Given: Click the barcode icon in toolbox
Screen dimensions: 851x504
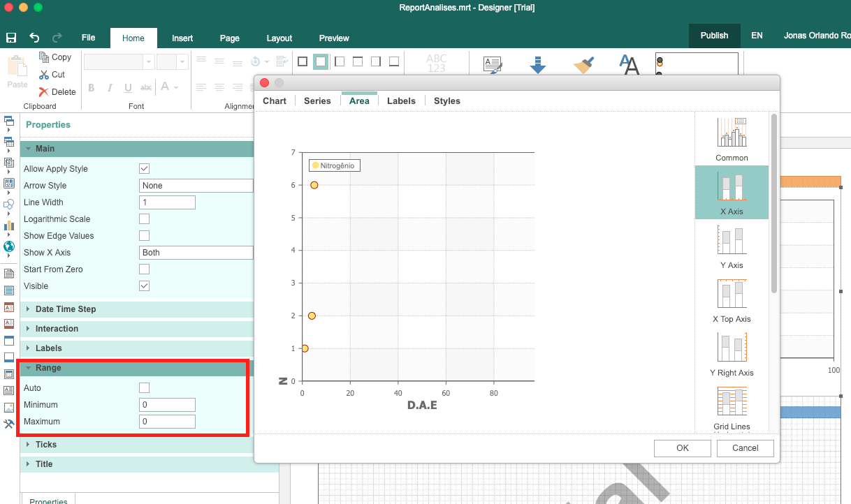Looking at the screenshot, I should (x=9, y=184).
